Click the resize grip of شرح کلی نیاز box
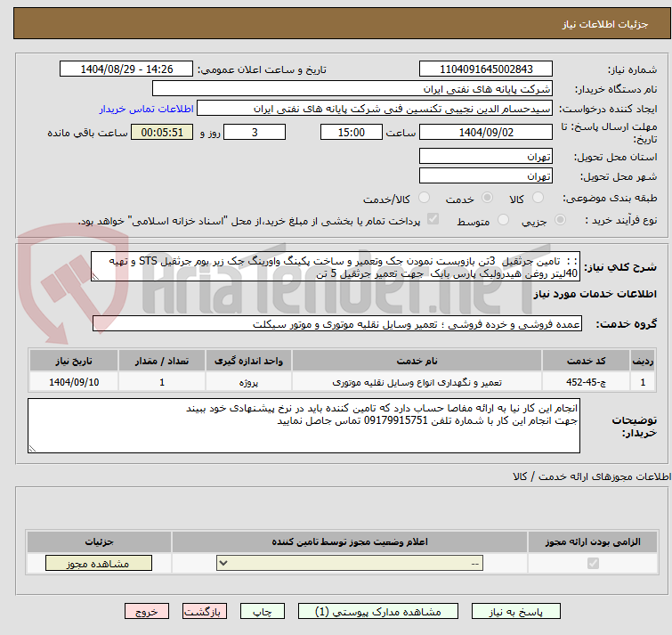Image resolution: width=672 pixels, height=635 pixels. [x=95, y=277]
